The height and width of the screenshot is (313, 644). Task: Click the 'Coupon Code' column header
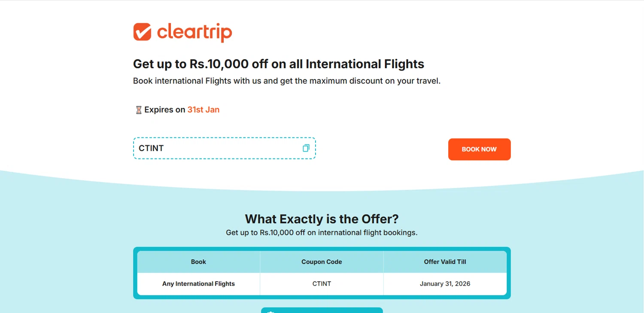coord(322,262)
